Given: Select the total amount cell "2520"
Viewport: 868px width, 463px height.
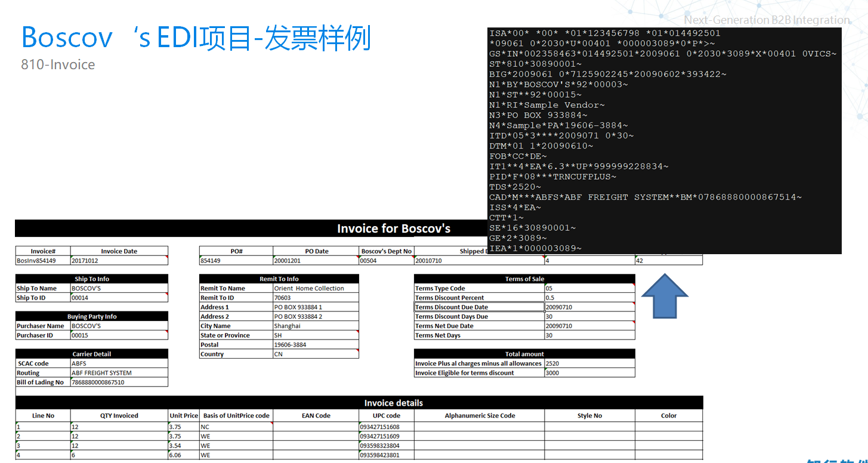Looking at the screenshot, I should pyautogui.click(x=590, y=363).
